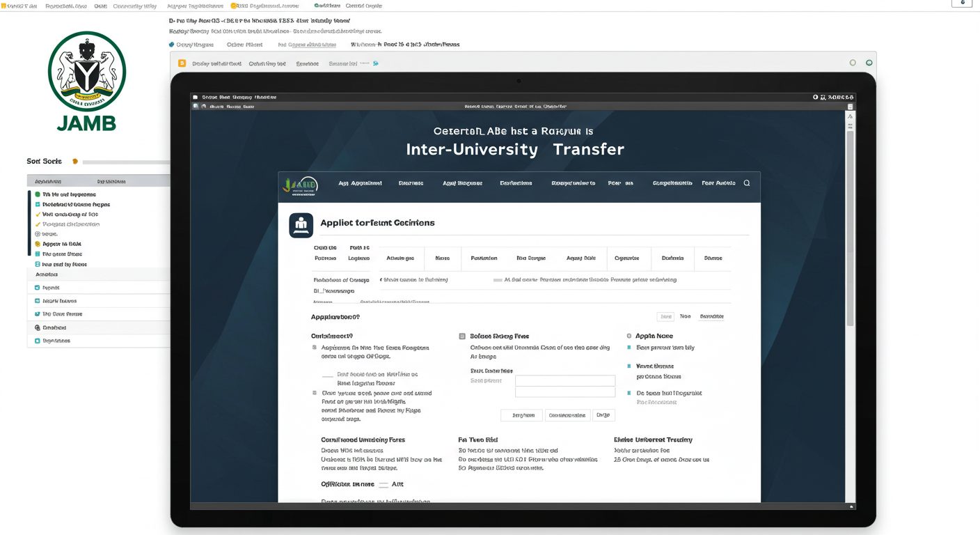Click the small boxed button right of the Applicant section heading
Viewport: 980px width, 535px height.
pyautogui.click(x=666, y=316)
